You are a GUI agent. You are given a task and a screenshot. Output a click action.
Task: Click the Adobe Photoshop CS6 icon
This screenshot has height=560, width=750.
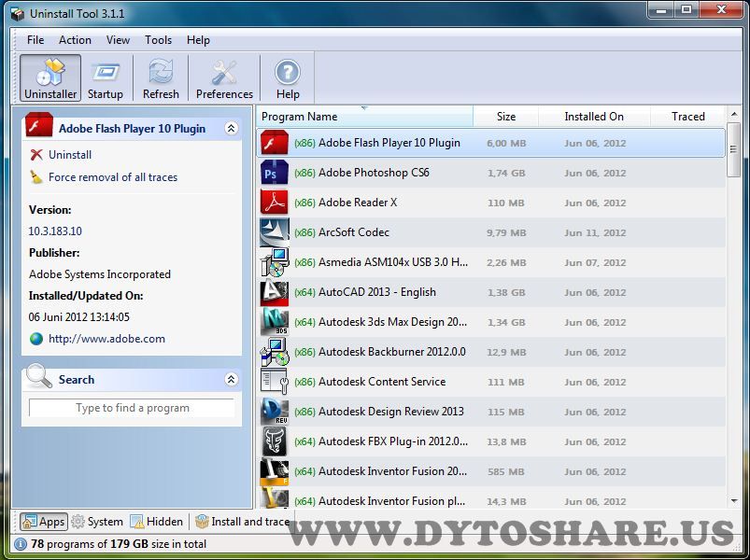coord(274,173)
